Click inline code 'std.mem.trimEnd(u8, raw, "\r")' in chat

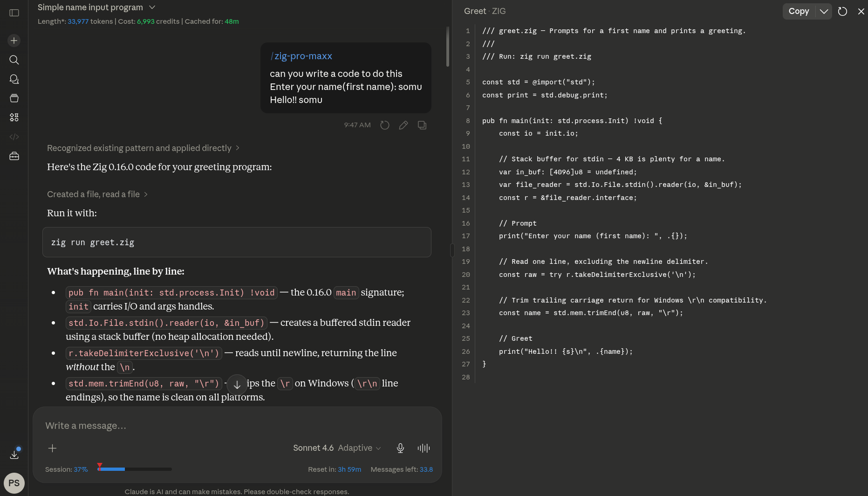point(144,384)
